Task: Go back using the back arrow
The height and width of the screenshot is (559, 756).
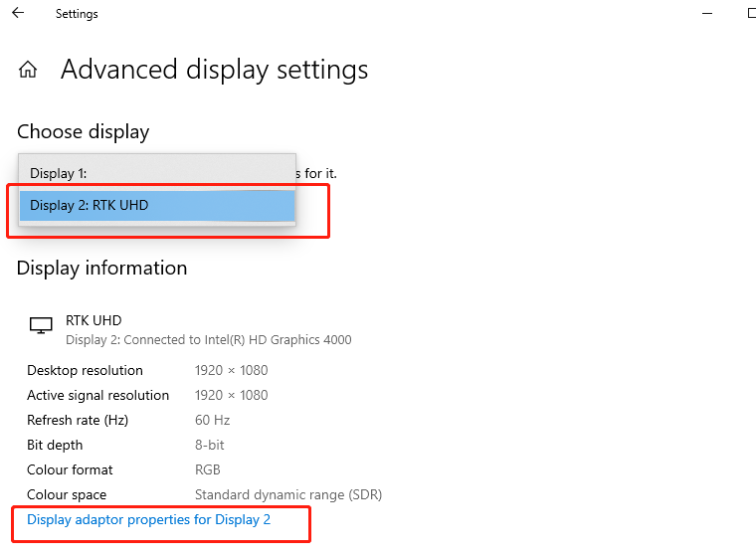Action: [18, 13]
